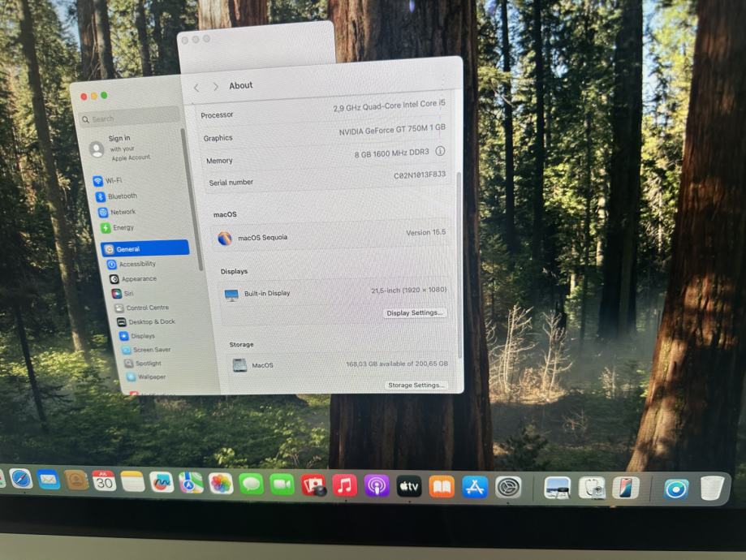The image size is (746, 560).
Task: Launch the Music app from the Dock
Action: click(345, 486)
